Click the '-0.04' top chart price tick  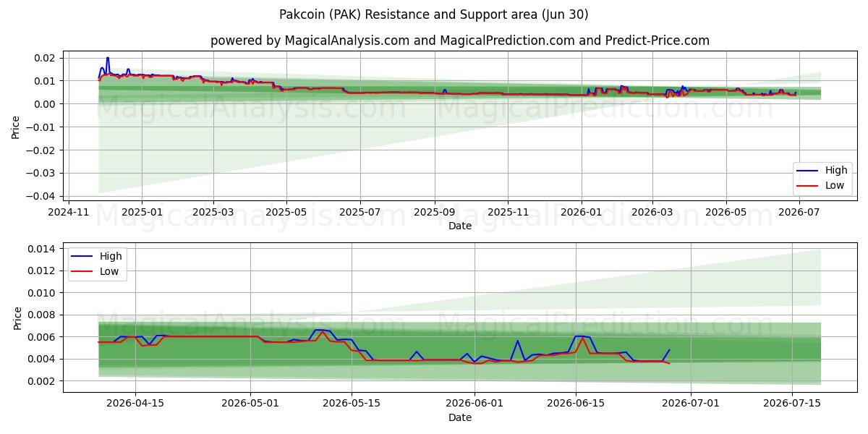(x=42, y=196)
